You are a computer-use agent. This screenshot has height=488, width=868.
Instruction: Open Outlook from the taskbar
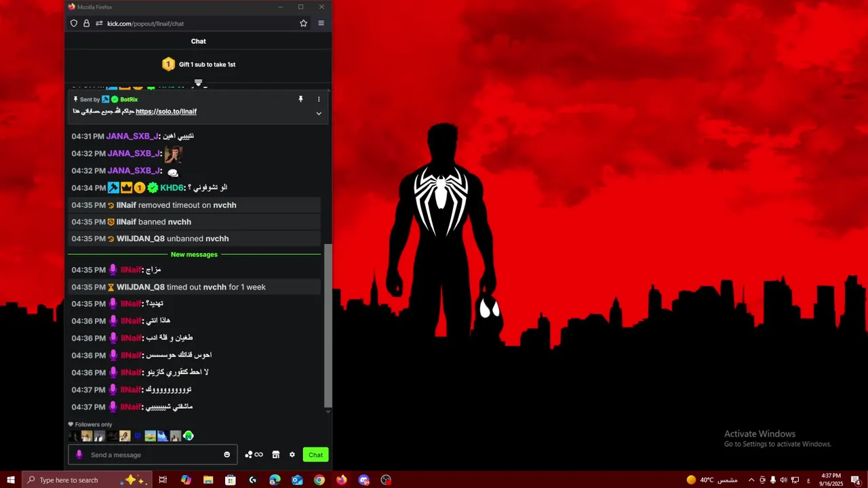297,480
